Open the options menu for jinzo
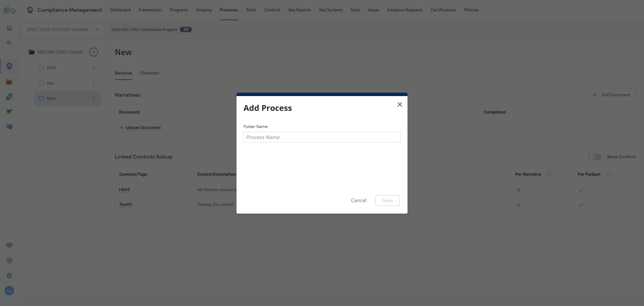Image resolution: width=644 pixels, height=306 pixels. click(94, 68)
